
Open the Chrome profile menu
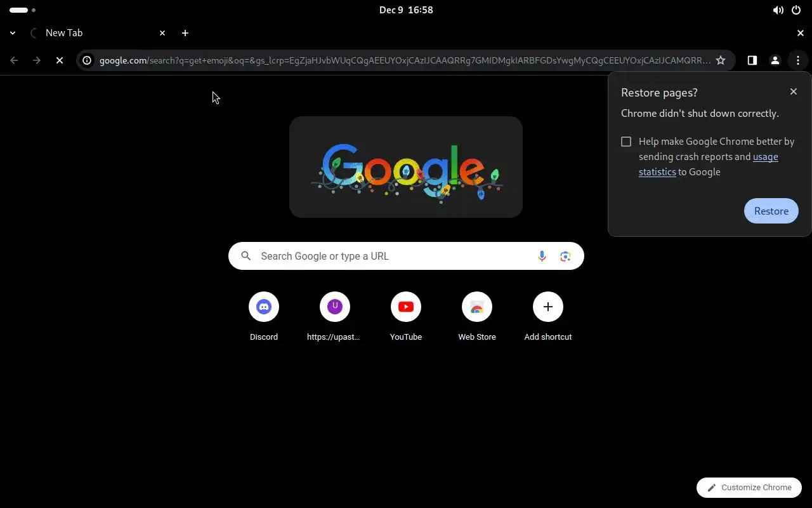coord(775,60)
